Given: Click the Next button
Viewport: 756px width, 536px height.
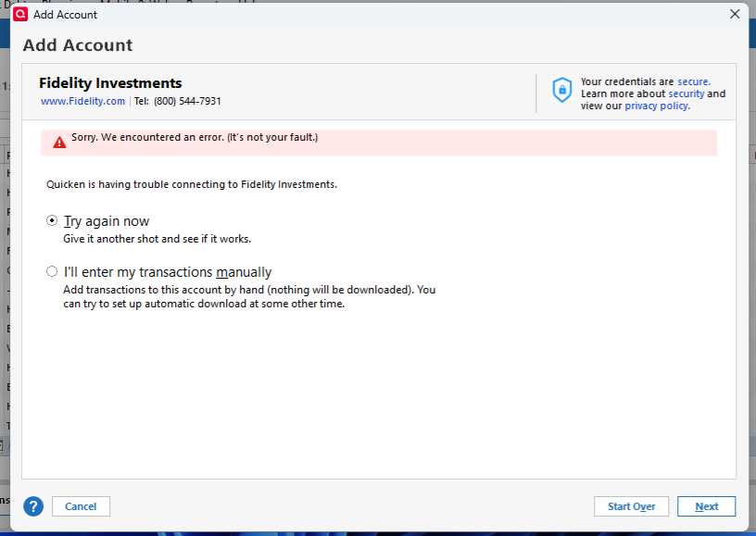Looking at the screenshot, I should pyautogui.click(x=706, y=506).
